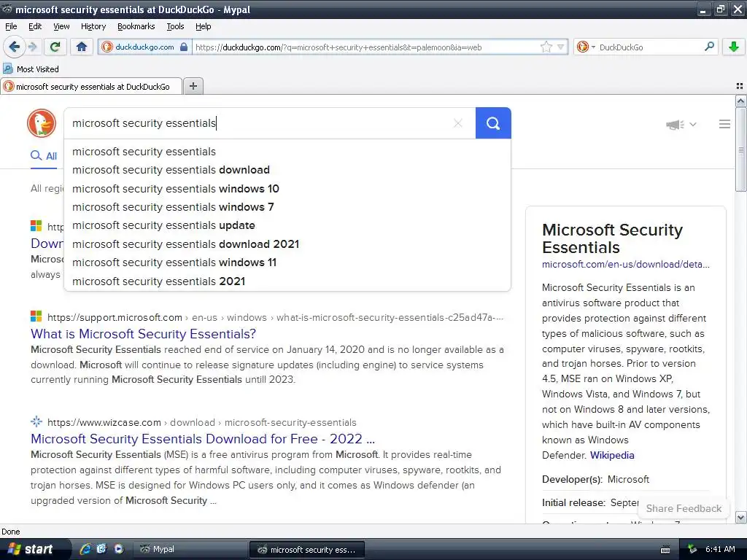Go to the browser Home page

pos(82,47)
